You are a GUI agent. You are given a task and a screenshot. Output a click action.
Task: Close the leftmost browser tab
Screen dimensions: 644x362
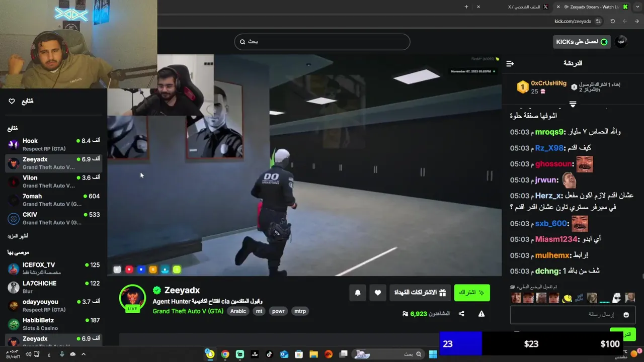click(478, 7)
